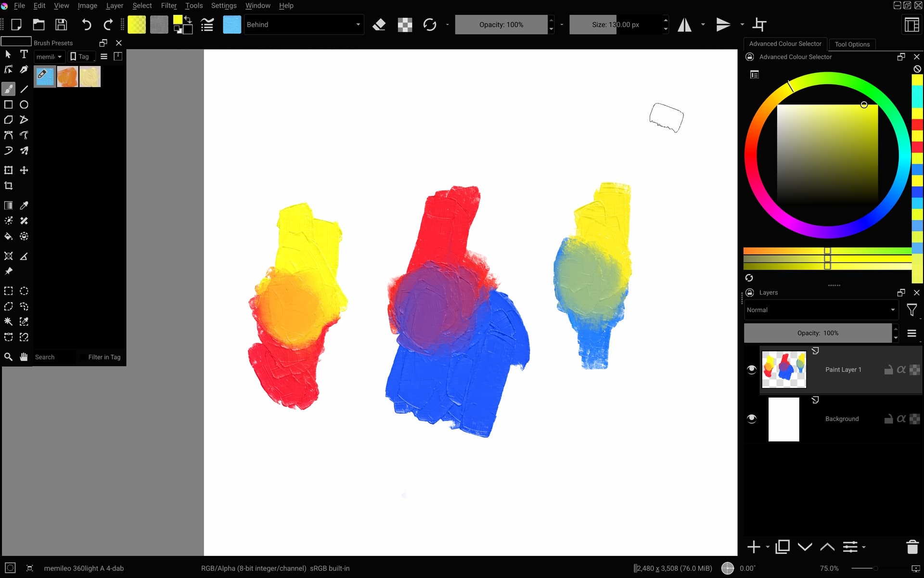Select the Colour Picker eyedropper tool
The width and height of the screenshot is (924, 578).
tap(24, 206)
